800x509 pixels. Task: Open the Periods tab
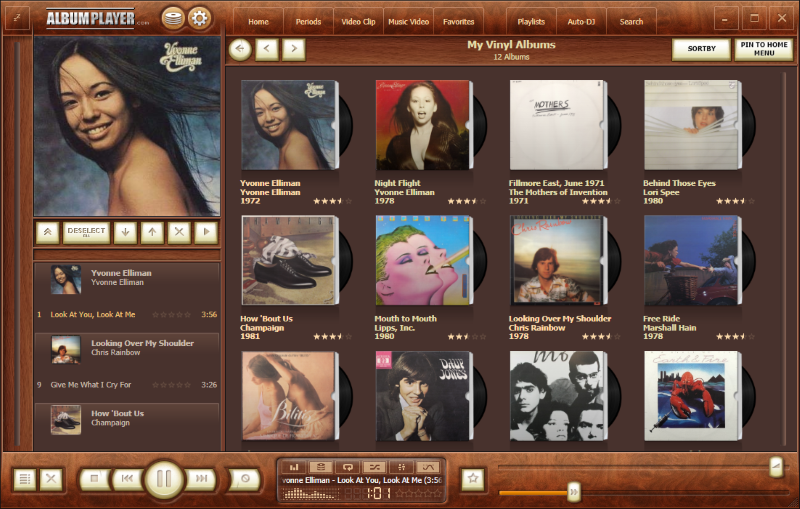[308, 21]
